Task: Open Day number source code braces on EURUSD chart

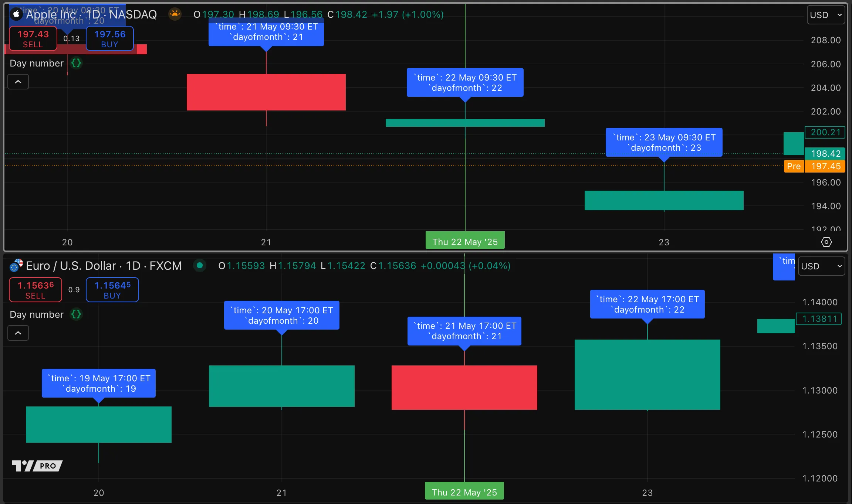Action: pyautogui.click(x=76, y=314)
